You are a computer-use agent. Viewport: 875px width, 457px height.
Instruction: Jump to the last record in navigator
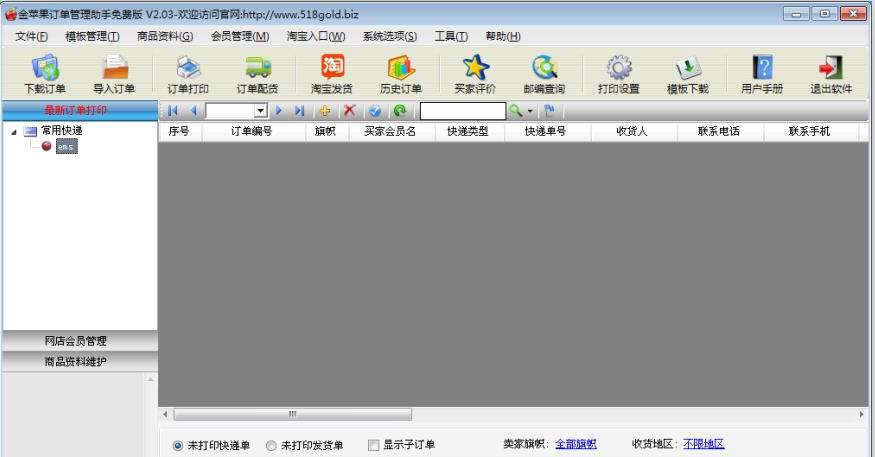(300, 110)
